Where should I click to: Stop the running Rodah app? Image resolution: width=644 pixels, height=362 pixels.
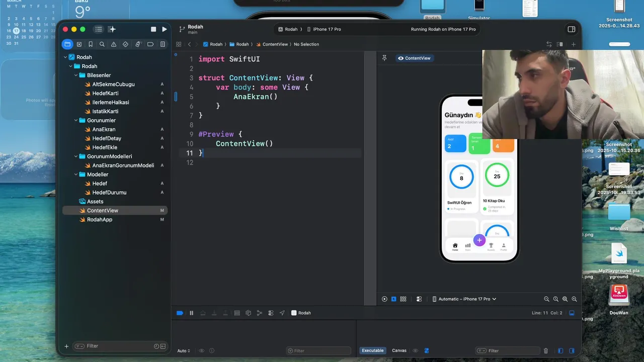(x=153, y=29)
